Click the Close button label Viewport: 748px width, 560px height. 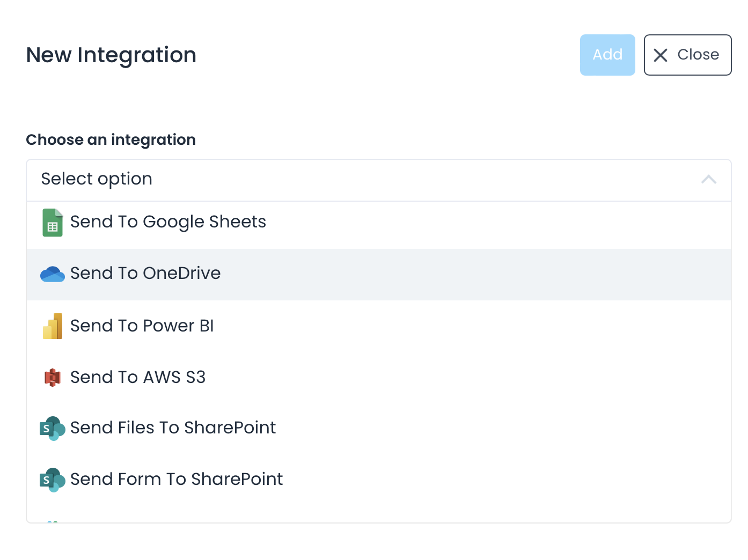point(698,55)
